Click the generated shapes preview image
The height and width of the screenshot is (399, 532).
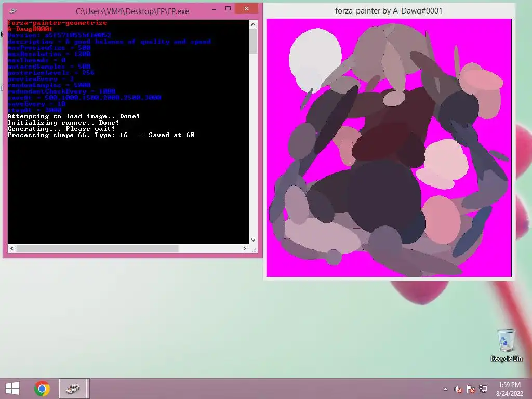tap(389, 148)
